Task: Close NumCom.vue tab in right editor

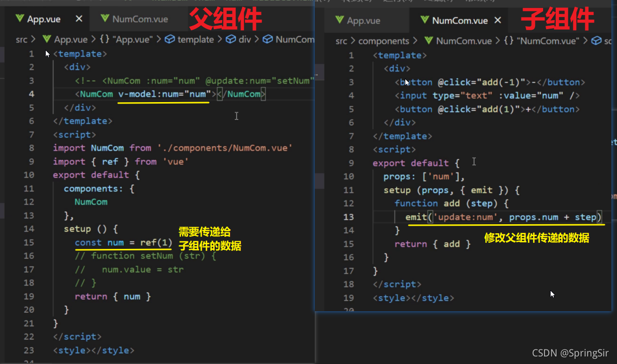Action: point(498,21)
